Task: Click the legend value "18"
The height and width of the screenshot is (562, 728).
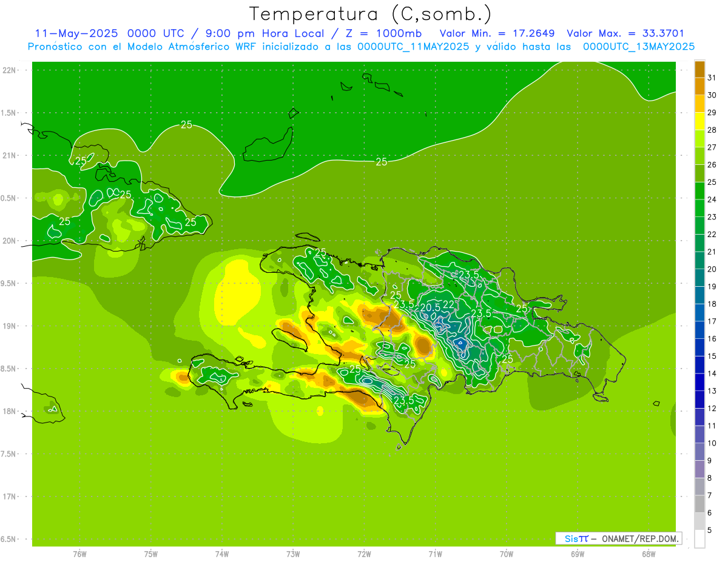Action: [712, 304]
